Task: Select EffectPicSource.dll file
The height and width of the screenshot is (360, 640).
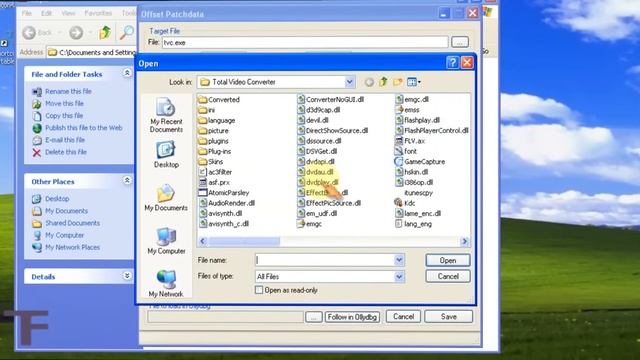Action: [329, 203]
